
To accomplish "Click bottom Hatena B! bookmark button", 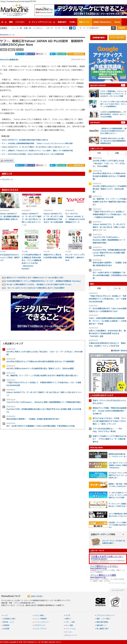I will pyautogui.click(x=53, y=165).
